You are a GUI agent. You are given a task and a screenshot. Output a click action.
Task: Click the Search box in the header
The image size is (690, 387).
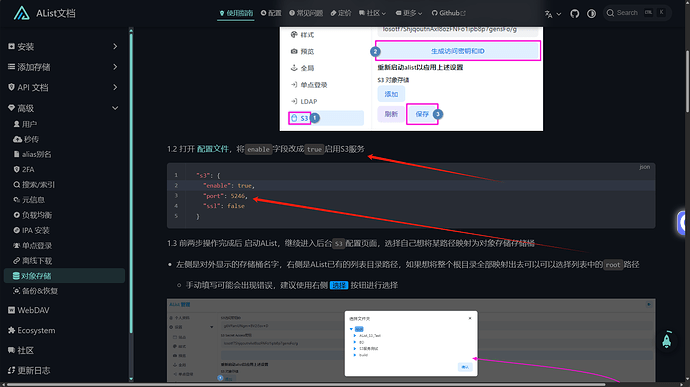637,13
